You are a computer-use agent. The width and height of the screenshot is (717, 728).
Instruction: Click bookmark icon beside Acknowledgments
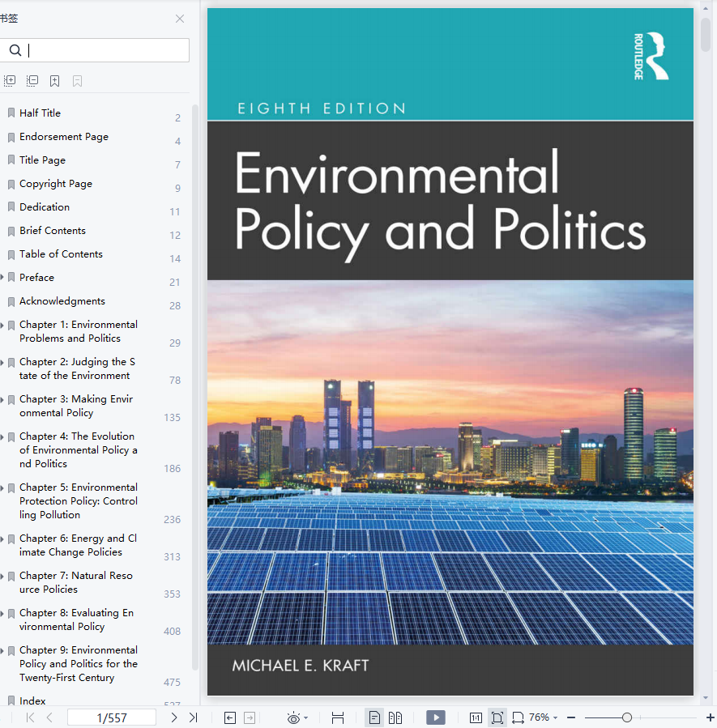coord(11,301)
